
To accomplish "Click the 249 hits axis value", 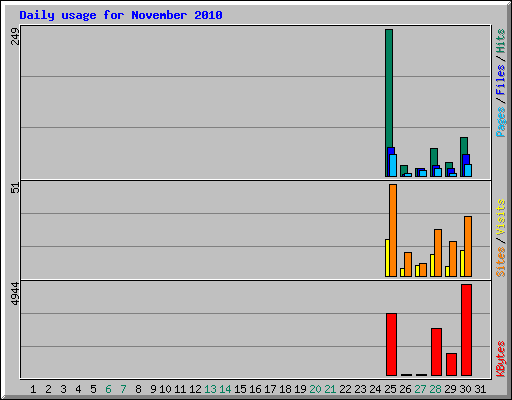I will 15,36.
